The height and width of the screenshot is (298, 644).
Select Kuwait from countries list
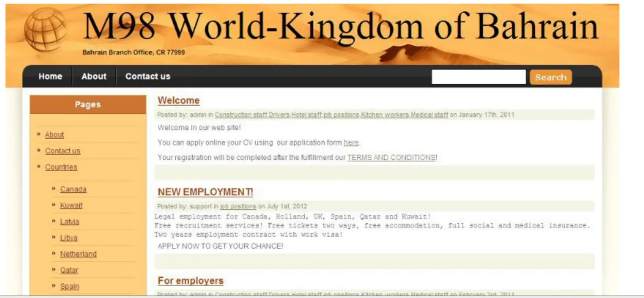(x=71, y=205)
